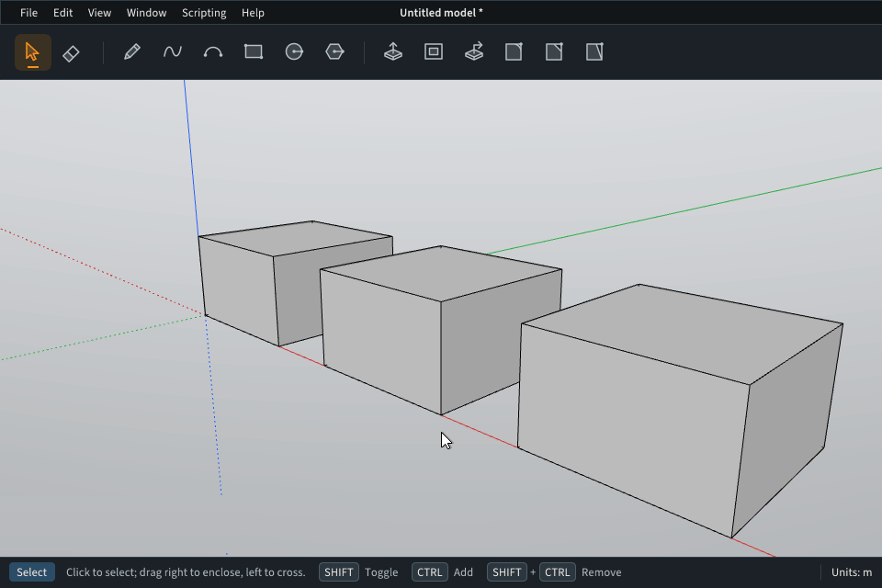
Task: Open the Help menu
Action: 253,12
